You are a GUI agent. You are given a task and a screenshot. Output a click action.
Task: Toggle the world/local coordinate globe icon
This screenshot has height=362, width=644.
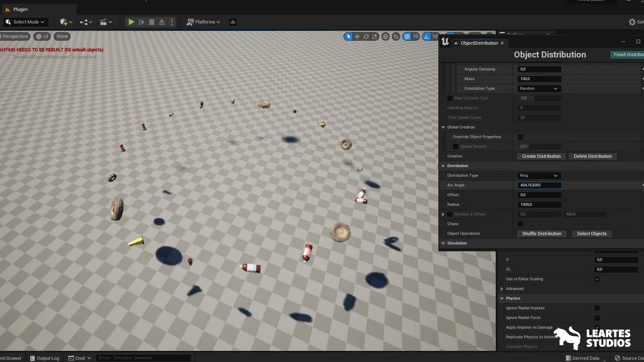pyautogui.click(x=385, y=36)
